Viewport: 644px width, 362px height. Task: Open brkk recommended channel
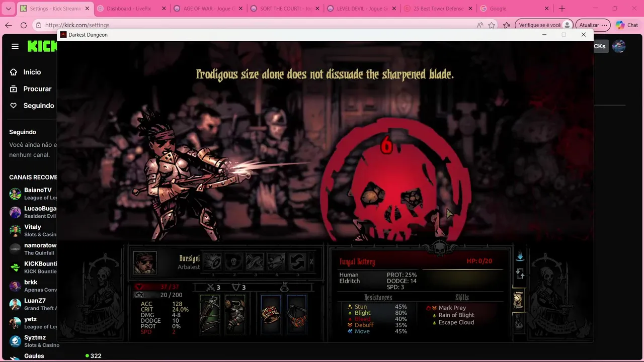pyautogui.click(x=33, y=286)
